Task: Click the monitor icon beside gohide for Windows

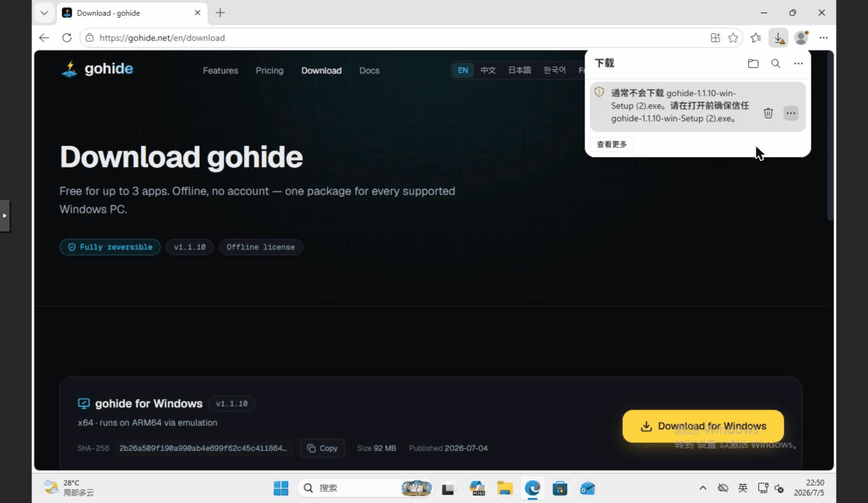Action: click(x=84, y=404)
